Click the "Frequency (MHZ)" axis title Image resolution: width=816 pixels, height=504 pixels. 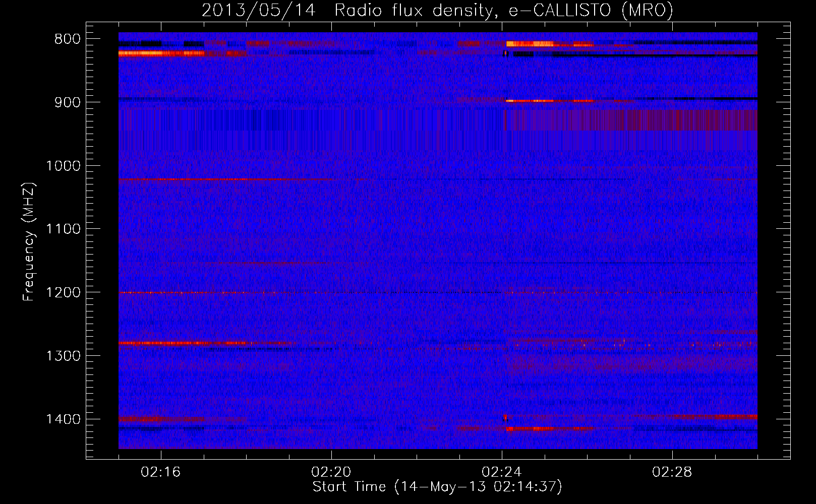tap(29, 242)
